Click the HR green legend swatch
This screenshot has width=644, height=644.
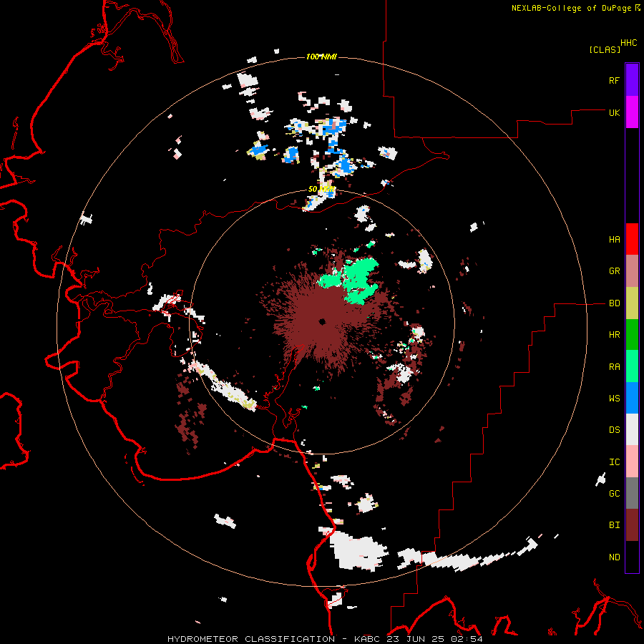[x=632, y=335]
